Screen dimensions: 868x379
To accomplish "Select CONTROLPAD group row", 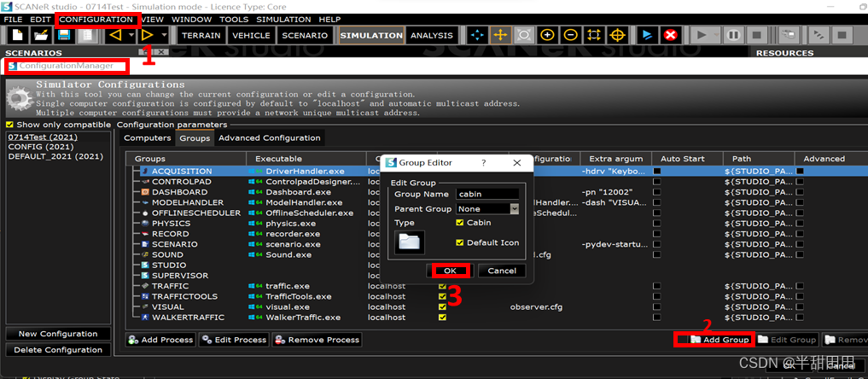I will [x=182, y=182].
